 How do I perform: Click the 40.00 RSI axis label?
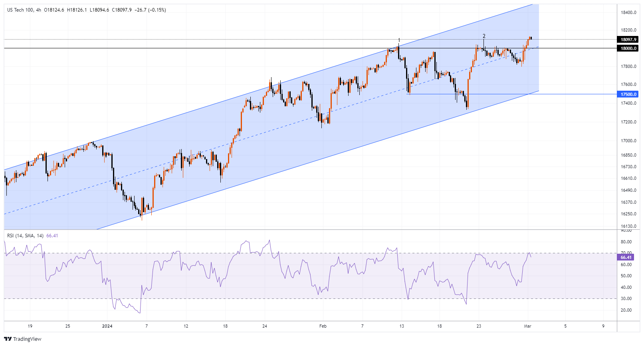click(626, 287)
